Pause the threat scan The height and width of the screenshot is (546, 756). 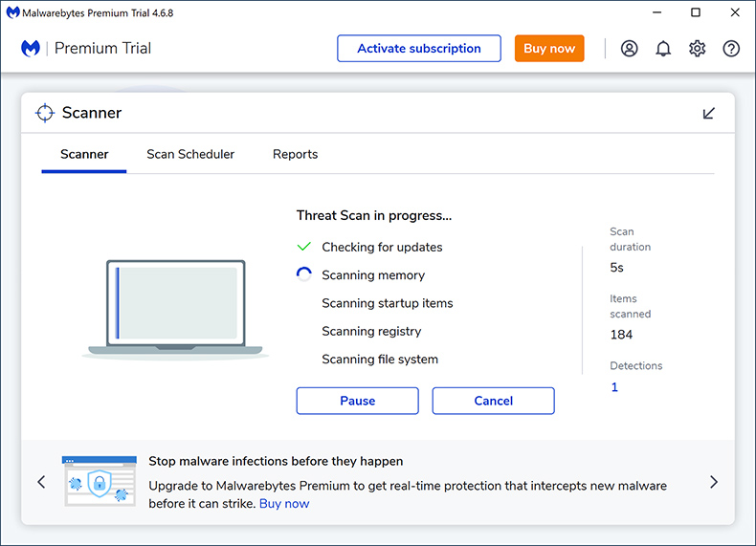point(357,401)
